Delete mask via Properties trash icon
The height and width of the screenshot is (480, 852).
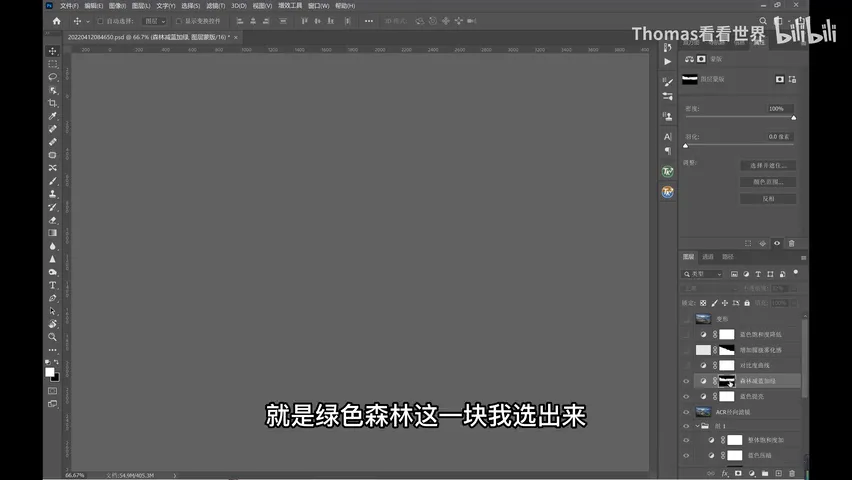click(792, 244)
